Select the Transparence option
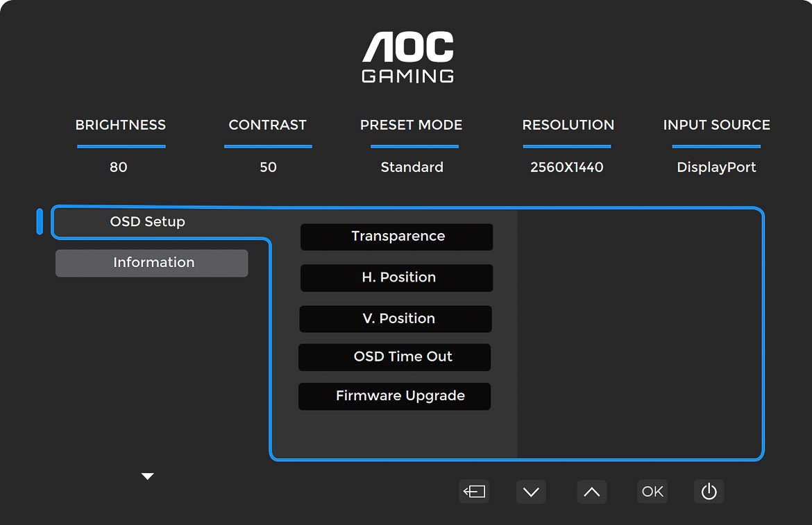The width and height of the screenshot is (812, 525). click(397, 236)
